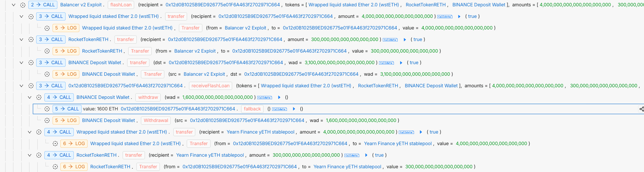Click the locate icon on the receiveFlashLoan row
The image size is (644, 172).
tap(31, 86)
